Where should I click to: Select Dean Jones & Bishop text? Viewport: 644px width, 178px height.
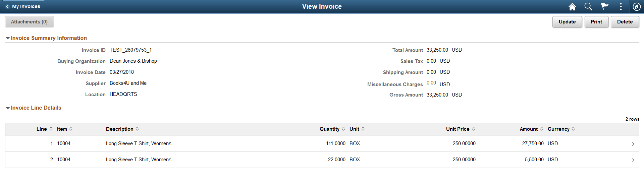[x=133, y=61]
